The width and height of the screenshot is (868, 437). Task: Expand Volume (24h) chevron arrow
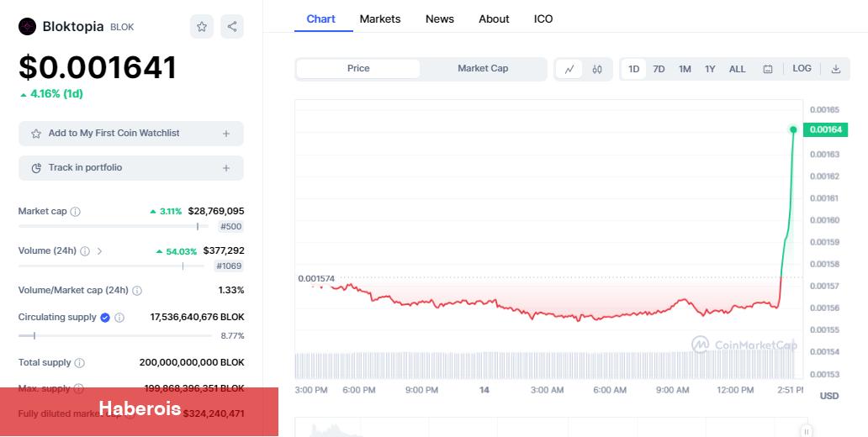point(99,251)
